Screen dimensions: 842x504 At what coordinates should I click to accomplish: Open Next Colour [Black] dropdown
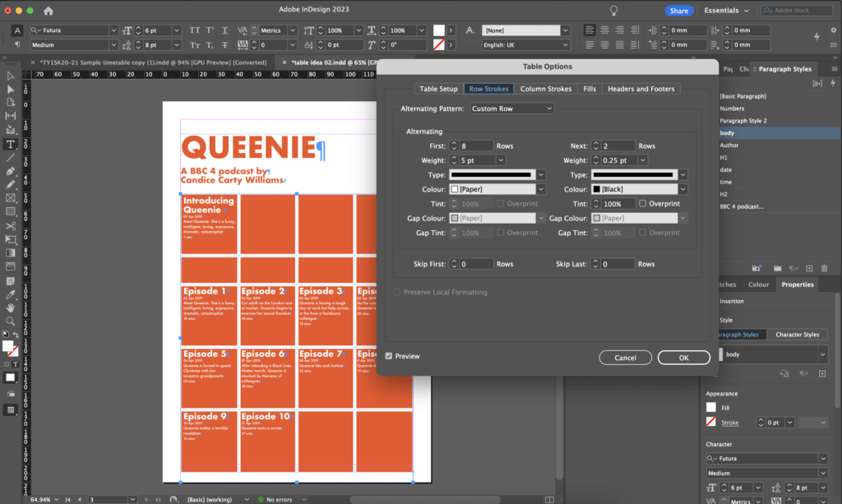[x=682, y=189]
